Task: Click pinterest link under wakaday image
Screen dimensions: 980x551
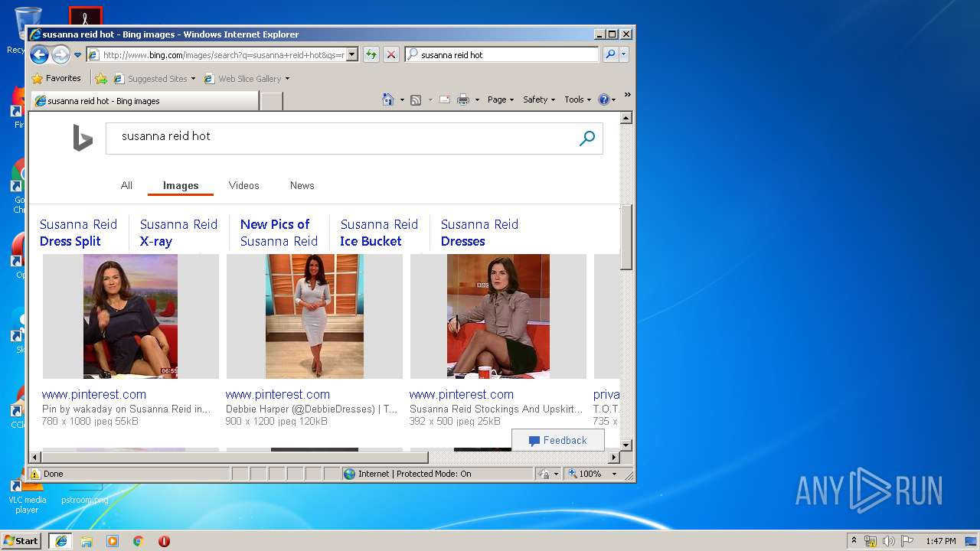Action: click(94, 394)
